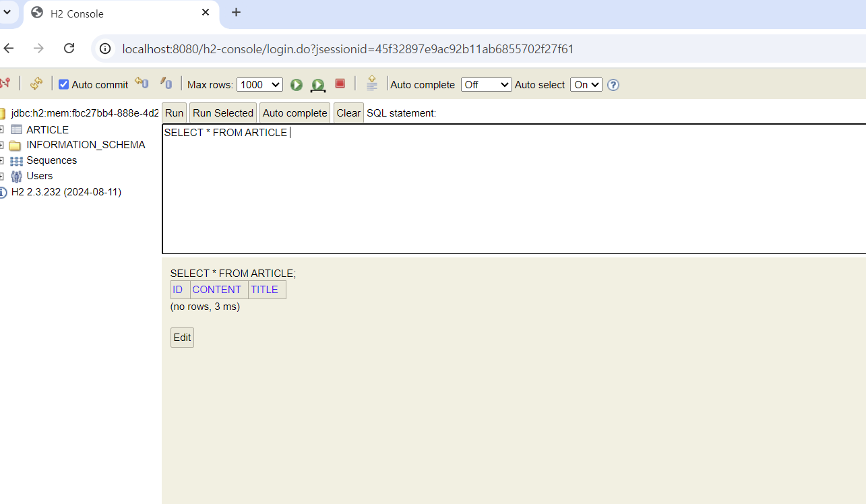Click the Auto complete button above the editor

pyautogui.click(x=295, y=113)
